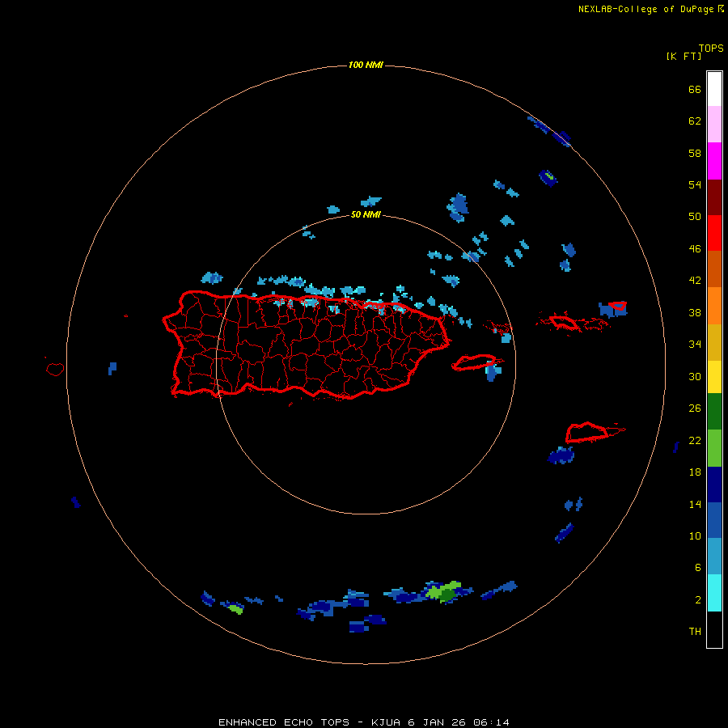Screen dimensions: 728x728
Task: Click the legend value 38
Action: pos(695,312)
